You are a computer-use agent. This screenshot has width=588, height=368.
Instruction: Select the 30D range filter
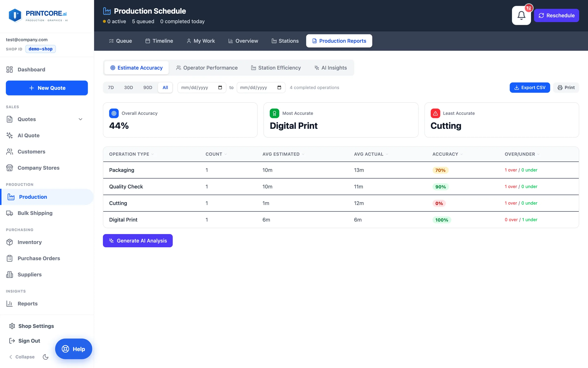click(128, 88)
